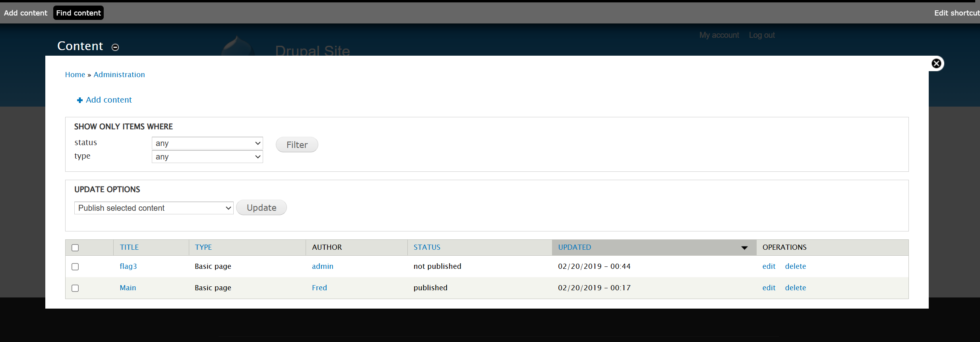Open the type filter dropdown
The image size is (980, 342).
(207, 157)
